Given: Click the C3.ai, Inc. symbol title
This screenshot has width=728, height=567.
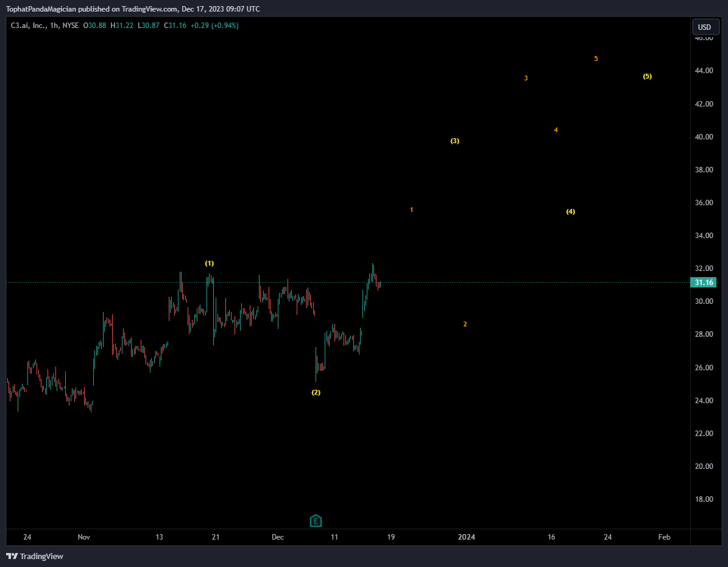Looking at the screenshot, I should pyautogui.click(x=28, y=26).
